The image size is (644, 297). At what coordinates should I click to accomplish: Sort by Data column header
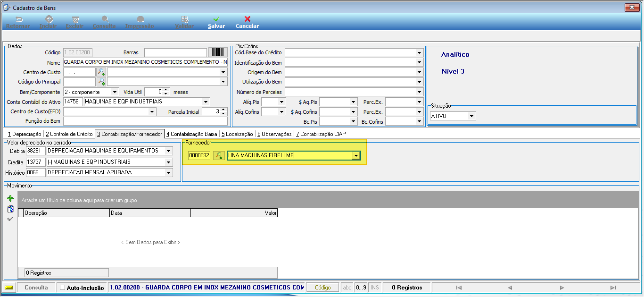click(150, 213)
